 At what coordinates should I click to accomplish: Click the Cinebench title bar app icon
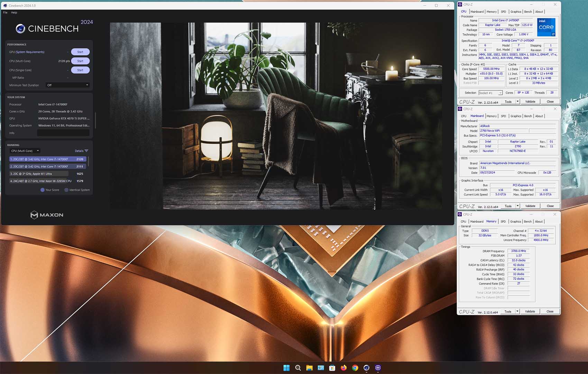tap(5, 6)
